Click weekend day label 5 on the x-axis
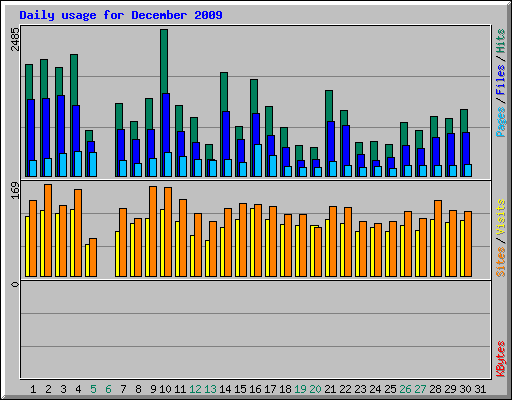Screen dimensions: 512x400 click(x=93, y=389)
